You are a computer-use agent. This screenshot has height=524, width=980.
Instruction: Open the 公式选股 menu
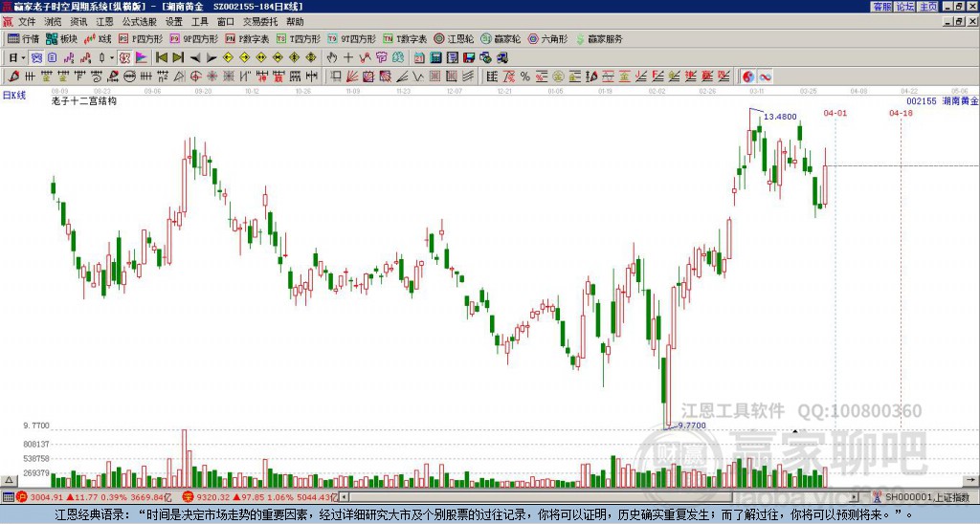point(140,22)
